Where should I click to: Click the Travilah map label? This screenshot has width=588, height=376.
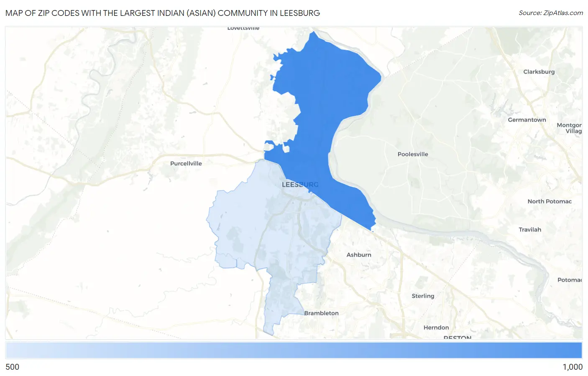click(530, 230)
